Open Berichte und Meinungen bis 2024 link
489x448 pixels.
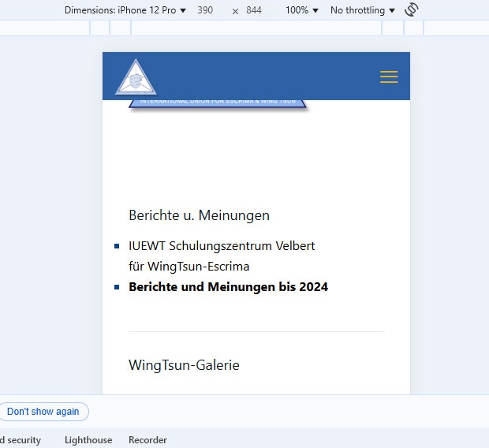(228, 287)
